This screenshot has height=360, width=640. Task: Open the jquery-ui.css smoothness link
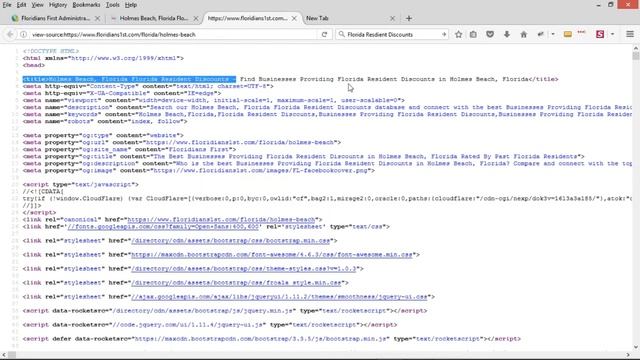[279, 297]
